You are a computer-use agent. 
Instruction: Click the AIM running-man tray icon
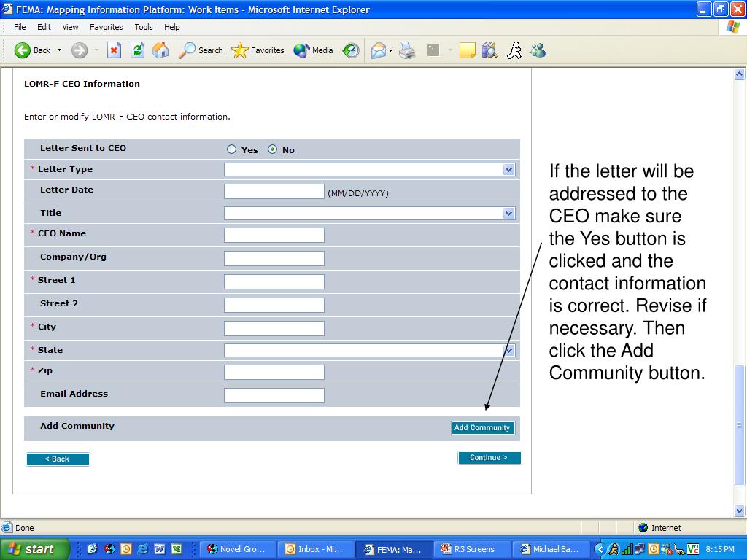click(614, 549)
